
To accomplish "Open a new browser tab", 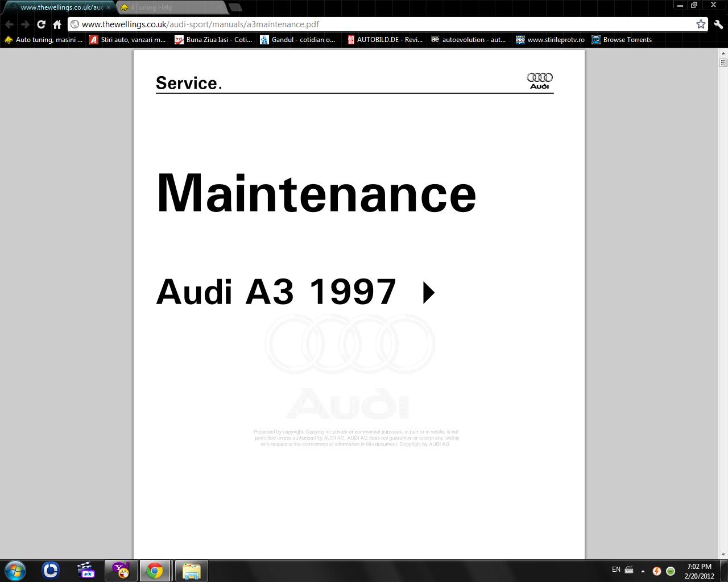I will tap(235, 7).
